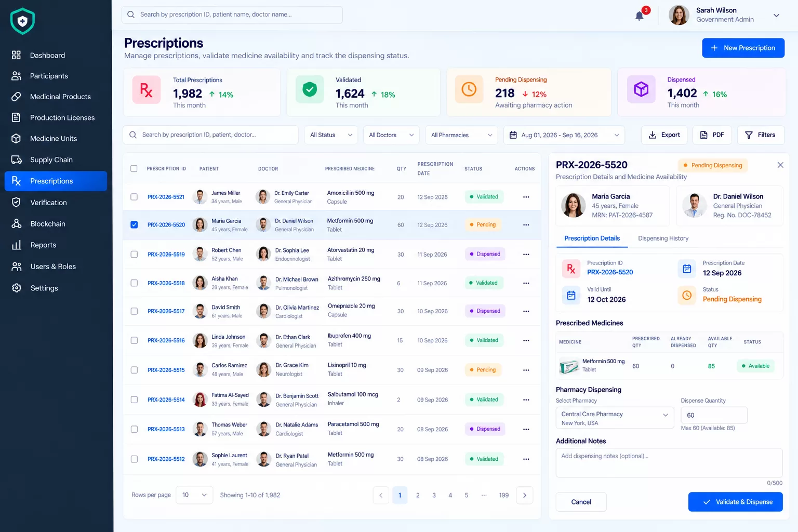Image resolution: width=798 pixels, height=532 pixels.
Task: Click the Blockchain nodes icon
Action: point(16,223)
